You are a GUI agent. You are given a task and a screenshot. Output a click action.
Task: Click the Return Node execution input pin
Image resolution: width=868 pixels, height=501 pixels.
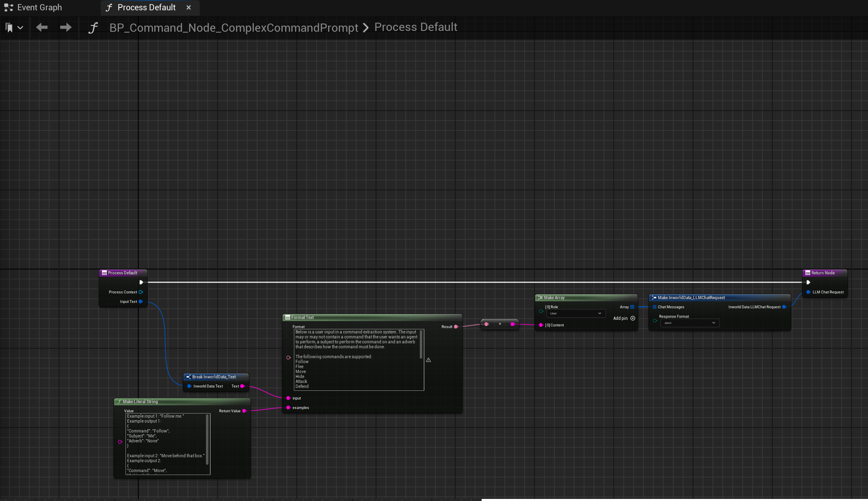pyautogui.click(x=808, y=282)
